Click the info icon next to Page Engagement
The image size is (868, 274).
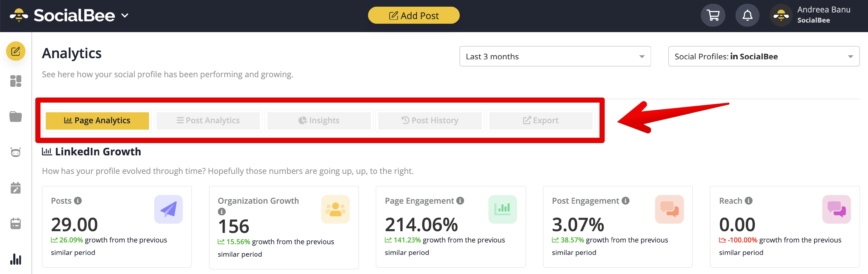tap(460, 201)
